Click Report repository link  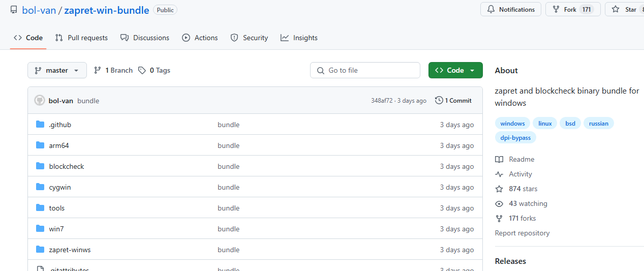click(x=522, y=233)
